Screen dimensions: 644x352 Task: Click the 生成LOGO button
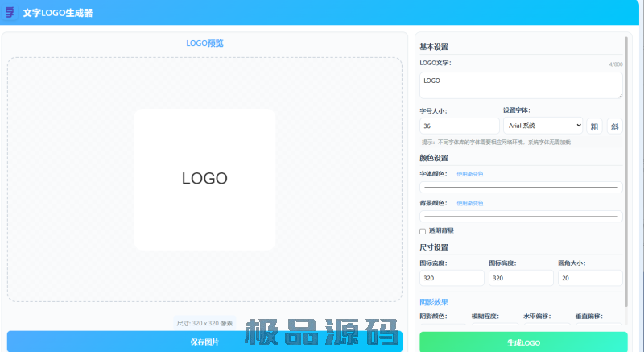click(523, 342)
